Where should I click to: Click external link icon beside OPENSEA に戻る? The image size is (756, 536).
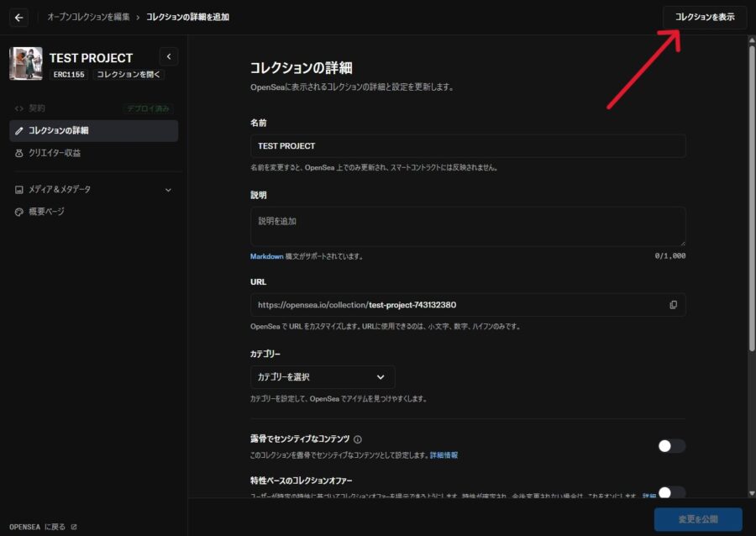[x=74, y=527]
